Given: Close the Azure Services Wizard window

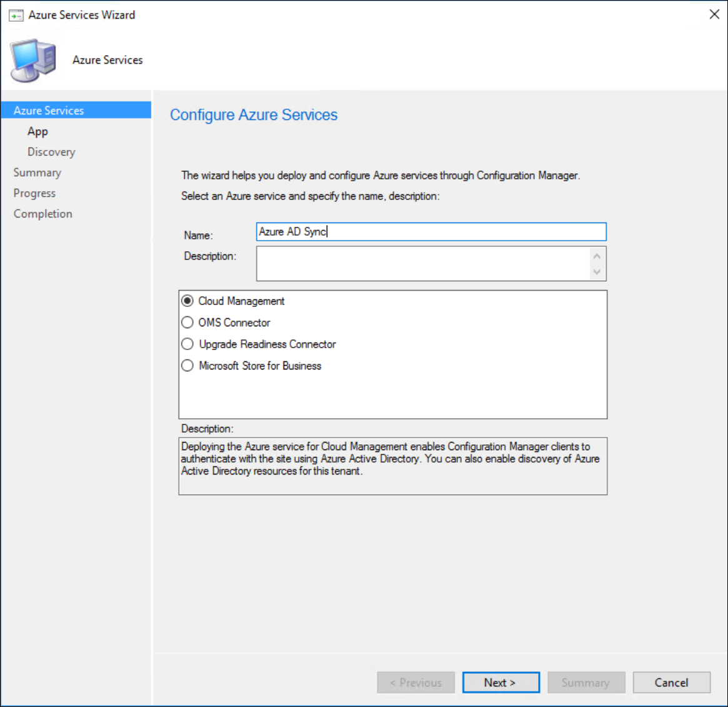Looking at the screenshot, I should 714,14.
